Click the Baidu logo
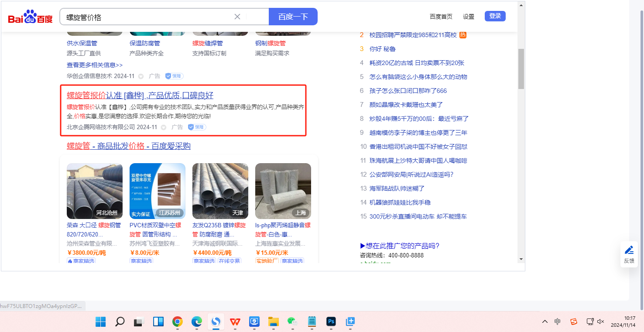The height and width of the screenshot is (332, 644). (x=30, y=17)
